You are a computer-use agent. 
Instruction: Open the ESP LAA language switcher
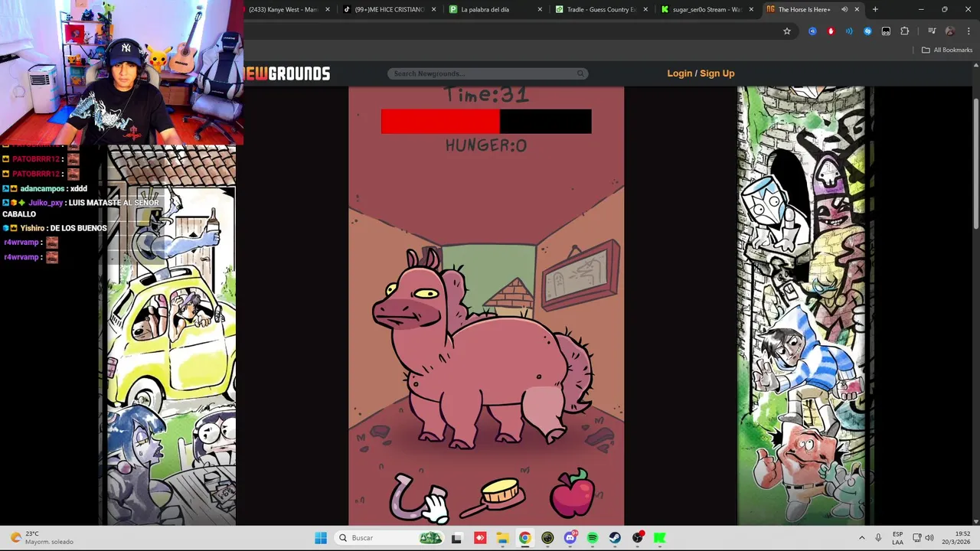pyautogui.click(x=897, y=538)
